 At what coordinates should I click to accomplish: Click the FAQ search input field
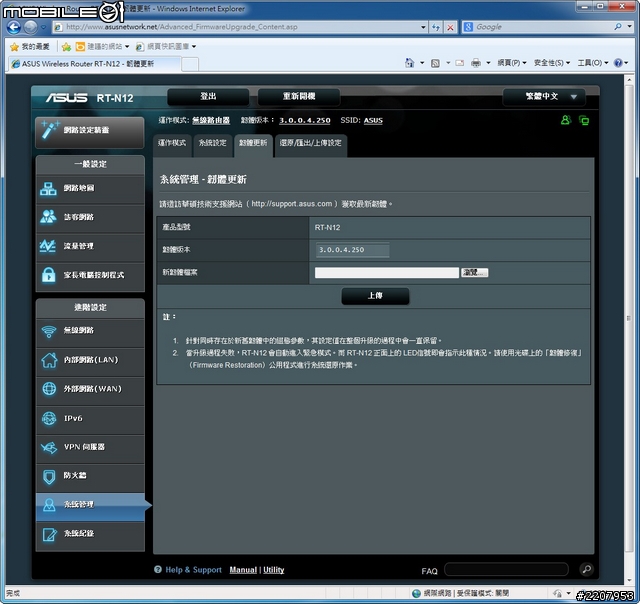[506, 569]
